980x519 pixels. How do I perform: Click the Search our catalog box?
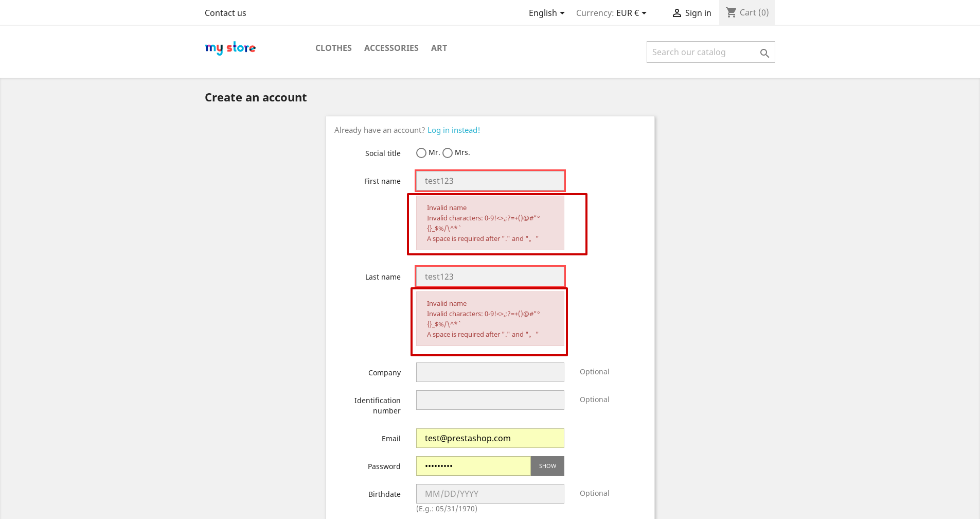pyautogui.click(x=700, y=52)
